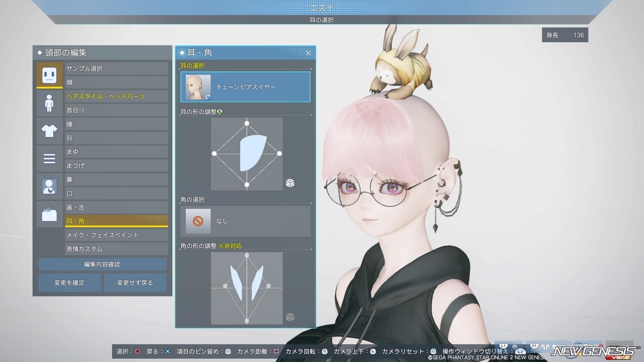The height and width of the screenshot is (362, 644).
Task: Click the 頭部の編集 panel title
Action: (x=65, y=53)
